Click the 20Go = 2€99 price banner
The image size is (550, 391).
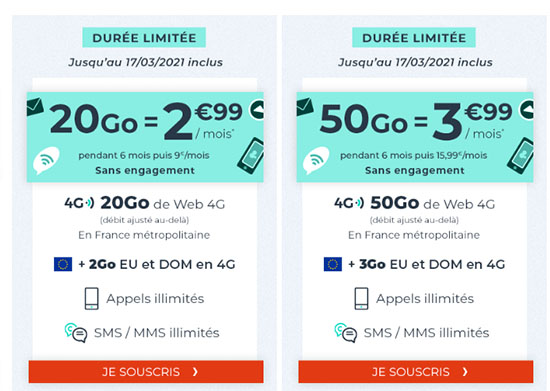[145, 137]
